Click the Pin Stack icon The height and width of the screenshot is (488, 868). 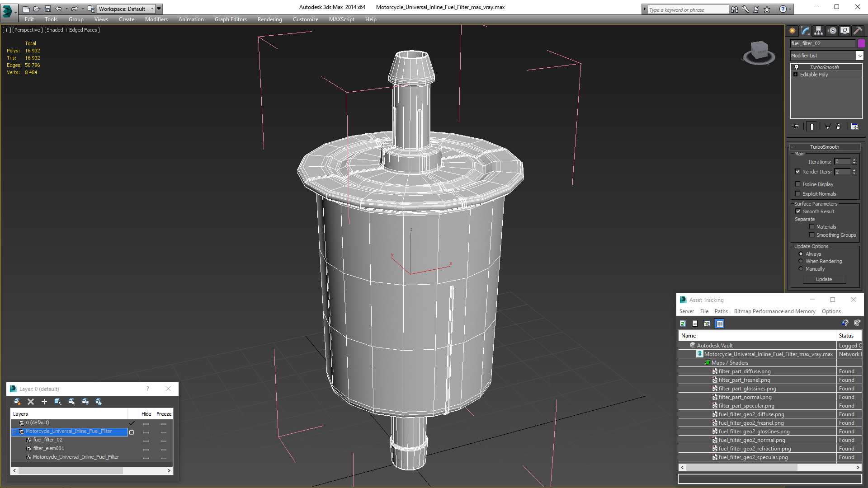point(796,127)
